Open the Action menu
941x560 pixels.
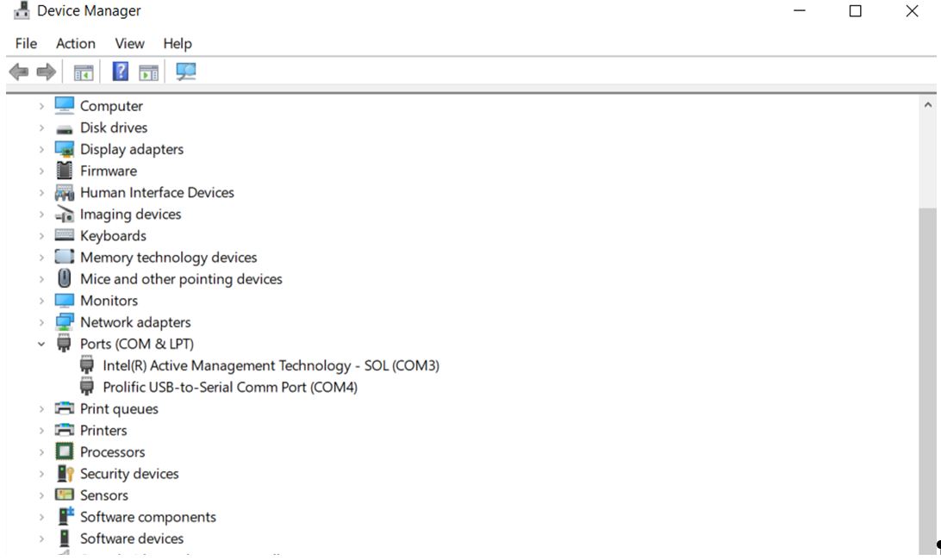[76, 43]
